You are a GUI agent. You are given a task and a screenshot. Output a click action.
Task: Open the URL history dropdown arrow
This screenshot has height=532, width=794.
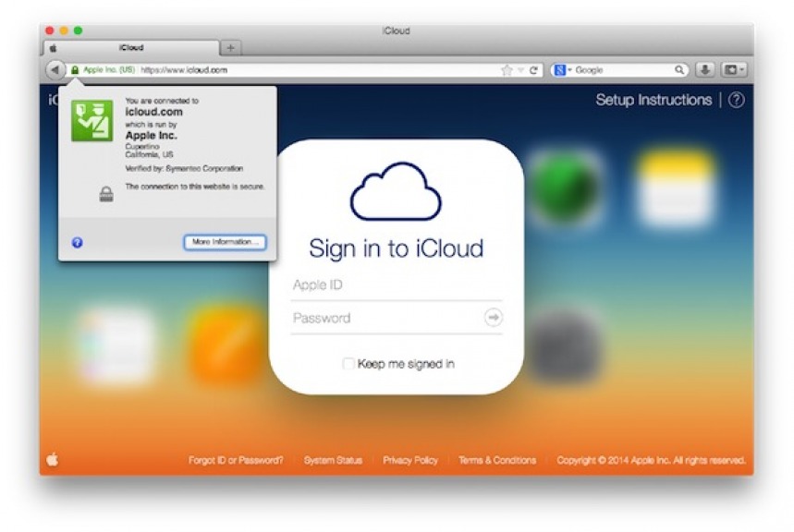pyautogui.click(x=520, y=70)
